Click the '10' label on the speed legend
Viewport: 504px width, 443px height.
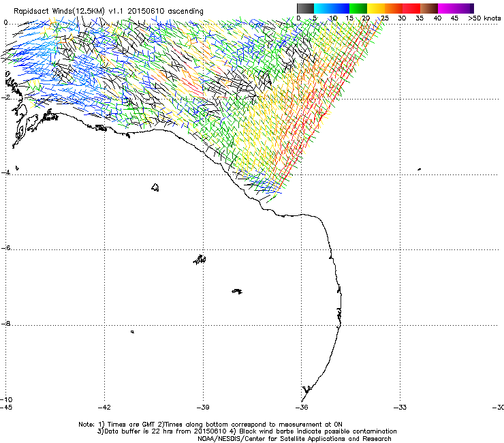coord(333,18)
